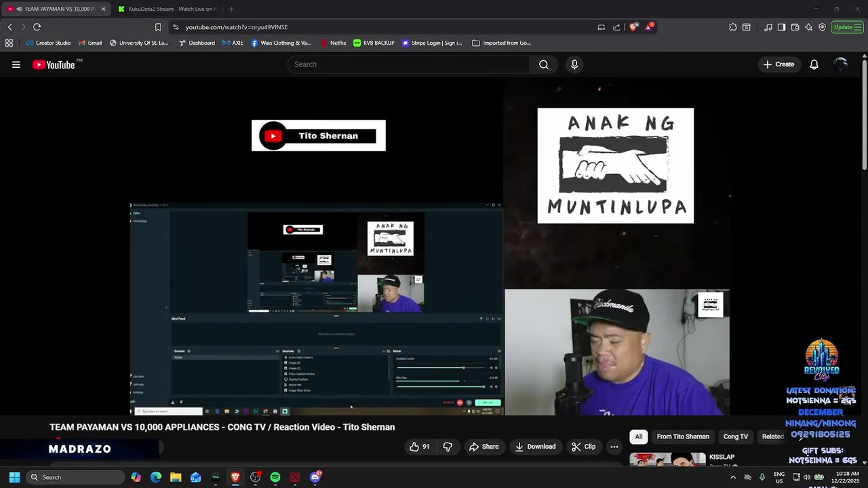The width and height of the screenshot is (868, 488).
Task: Share page icon in address bar
Action: [x=616, y=27]
